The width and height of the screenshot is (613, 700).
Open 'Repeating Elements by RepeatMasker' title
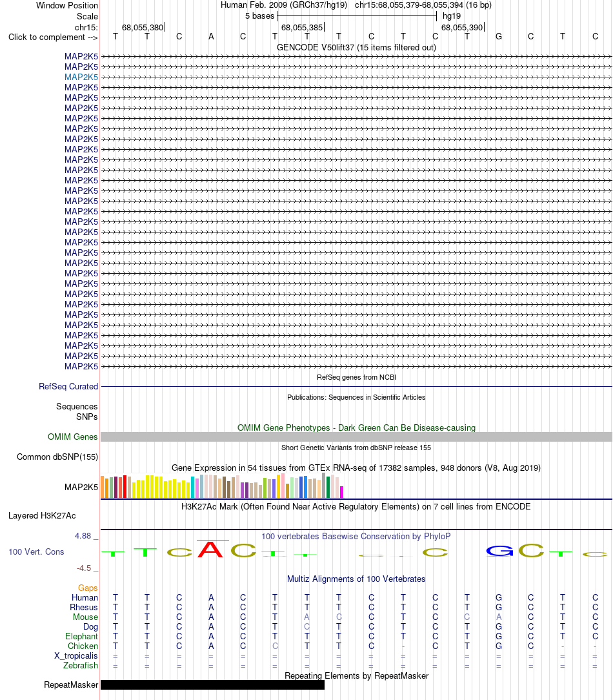click(x=356, y=676)
